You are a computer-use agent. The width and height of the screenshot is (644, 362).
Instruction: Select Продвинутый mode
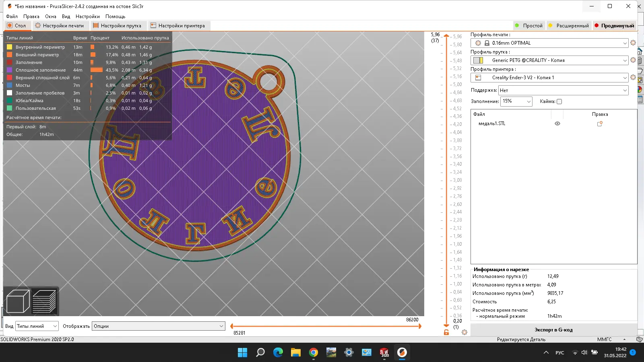pos(614,25)
